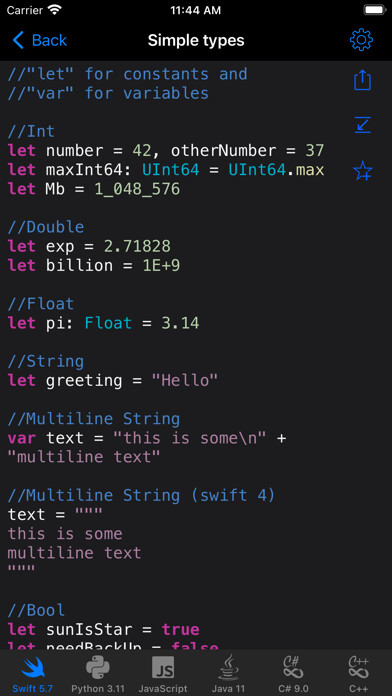
Task: Switch to Python 3.11 tab label
Action: (98, 688)
